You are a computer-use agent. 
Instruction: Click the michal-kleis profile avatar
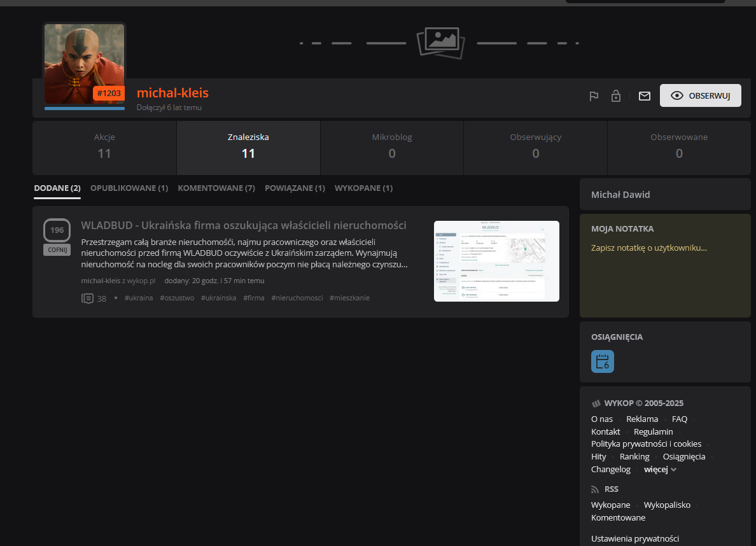(84, 64)
